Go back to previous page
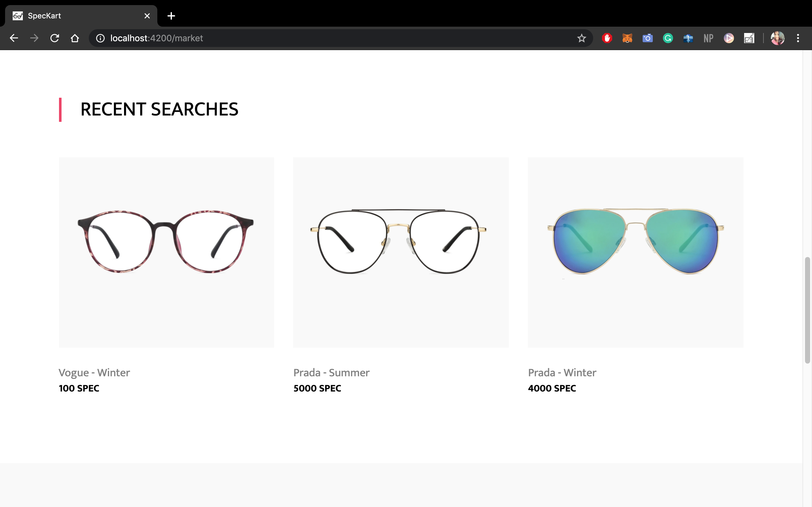The height and width of the screenshot is (507, 812). click(x=14, y=38)
